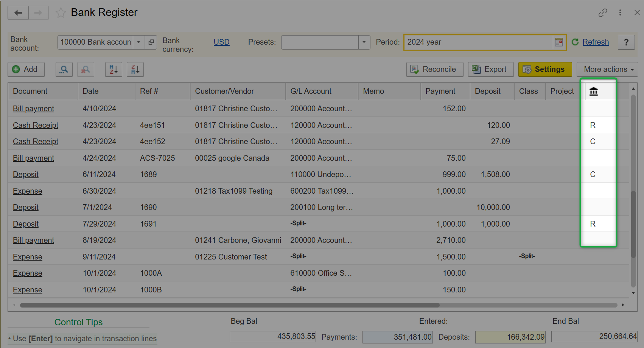This screenshot has height=348, width=644.
Task: Open Cash Receipt with ref 4ee152
Action: point(36,142)
